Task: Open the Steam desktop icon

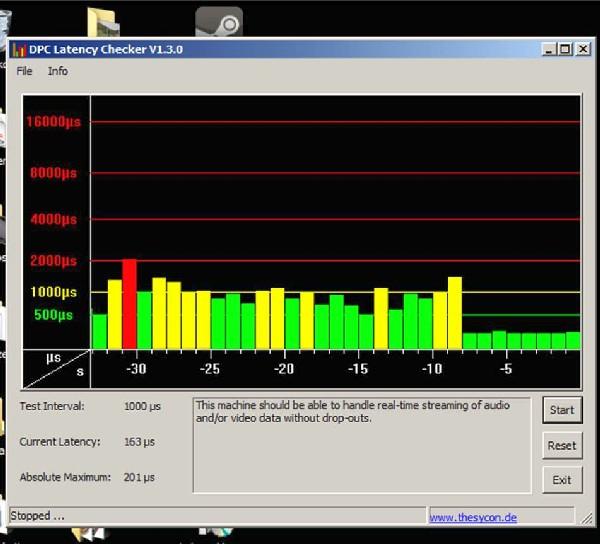Action: (219, 22)
